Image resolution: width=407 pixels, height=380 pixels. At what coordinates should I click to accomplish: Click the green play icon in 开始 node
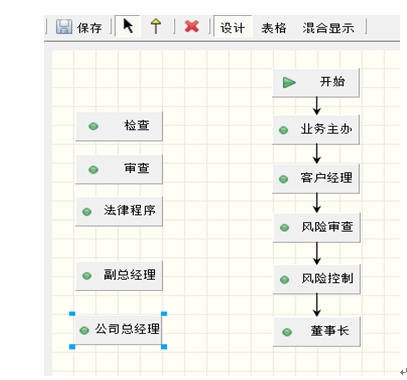coord(289,82)
